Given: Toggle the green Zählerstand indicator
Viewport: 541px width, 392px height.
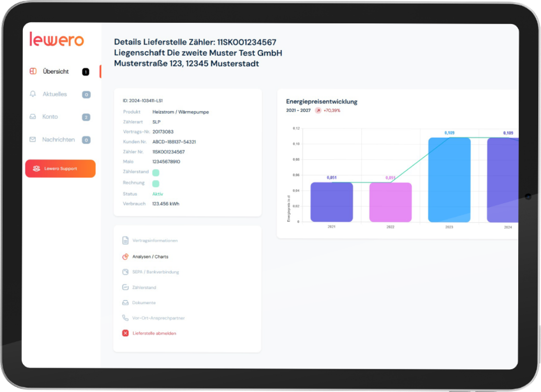Looking at the screenshot, I should 155,172.
